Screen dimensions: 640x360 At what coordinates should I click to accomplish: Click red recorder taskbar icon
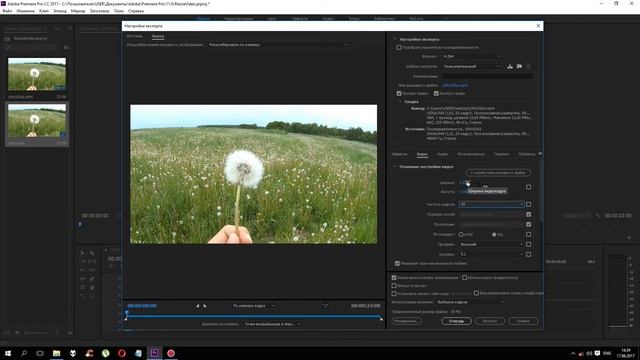click(x=171, y=353)
